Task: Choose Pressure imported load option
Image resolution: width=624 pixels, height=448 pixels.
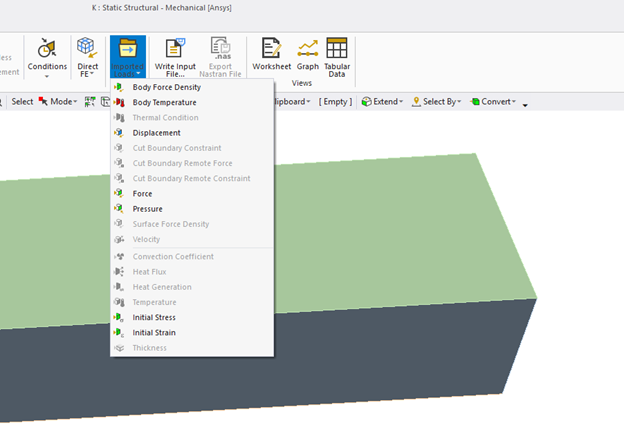Action: (x=147, y=209)
